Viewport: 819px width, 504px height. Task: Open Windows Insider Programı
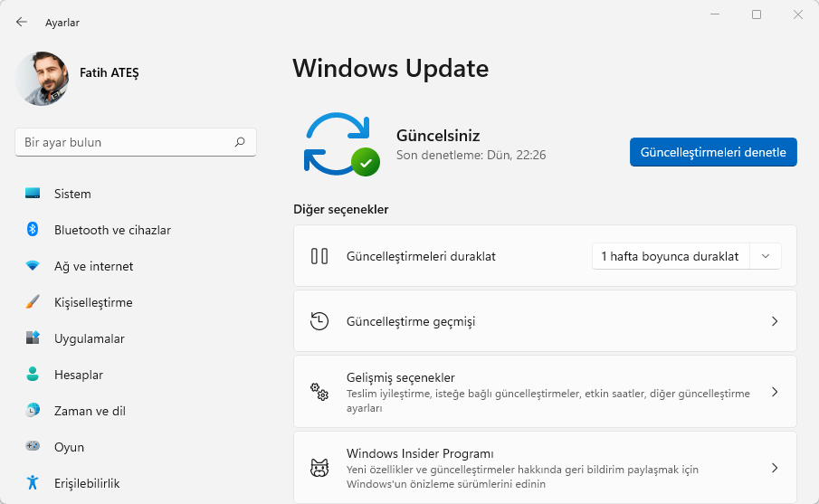[x=545, y=468]
